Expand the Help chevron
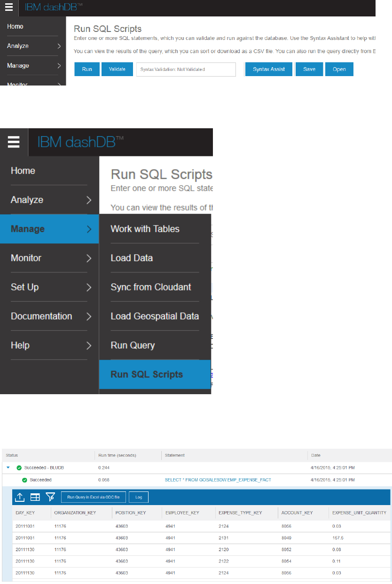 (x=89, y=346)
